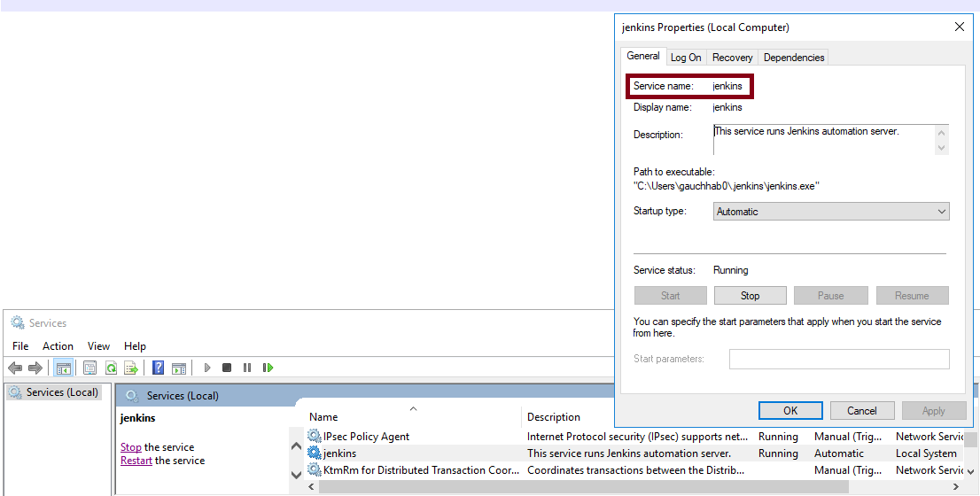Open the blue Help question mark icon
980x496 pixels.
point(158,368)
